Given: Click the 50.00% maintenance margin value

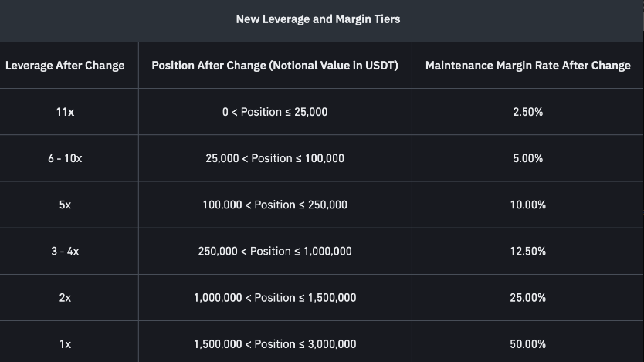Looking at the screenshot, I should pyautogui.click(x=527, y=344).
